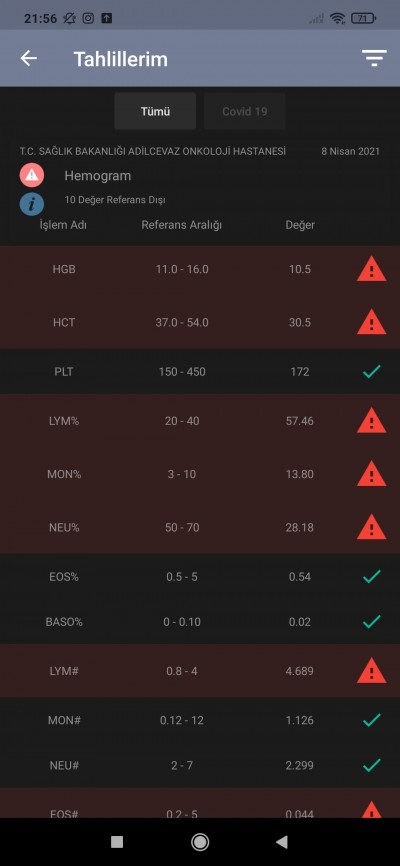Tap the green checkmark on NEU# row
Screen dimensions: 400x866
coord(372,765)
